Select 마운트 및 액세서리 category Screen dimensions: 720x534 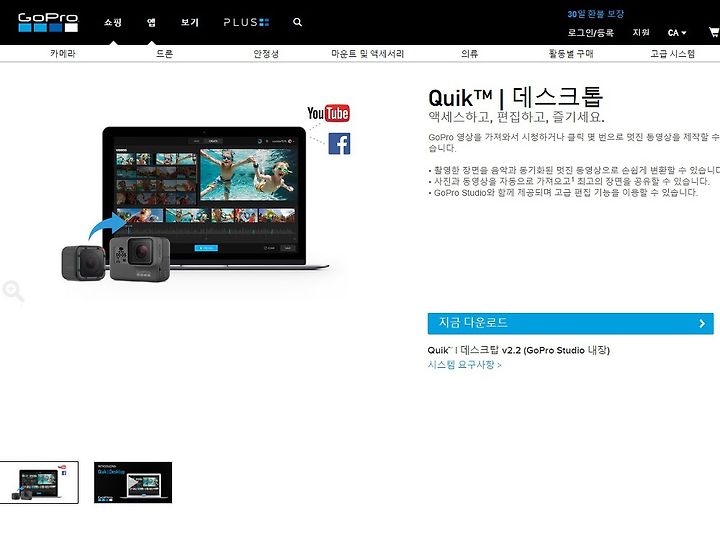[367, 54]
